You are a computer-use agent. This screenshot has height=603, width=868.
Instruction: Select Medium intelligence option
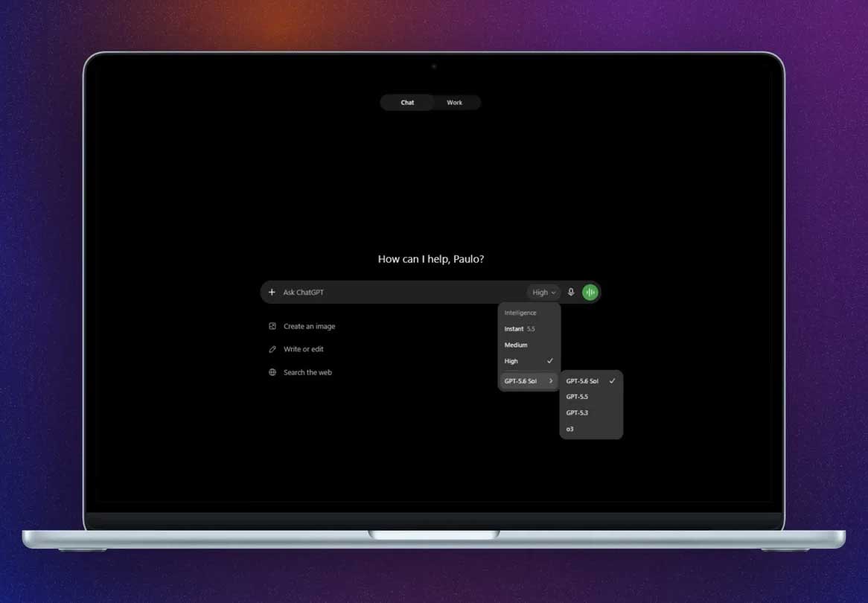pyautogui.click(x=529, y=345)
